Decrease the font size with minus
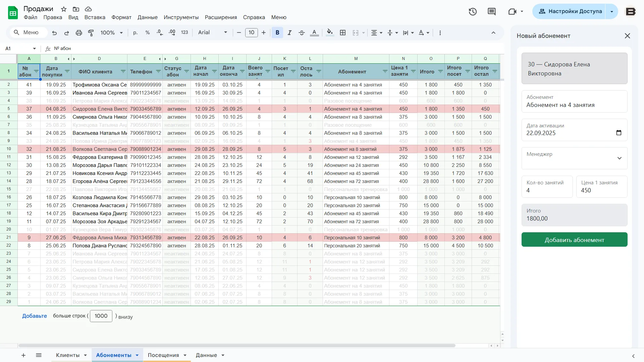Screen dimensions: 644x362 (x=239, y=33)
